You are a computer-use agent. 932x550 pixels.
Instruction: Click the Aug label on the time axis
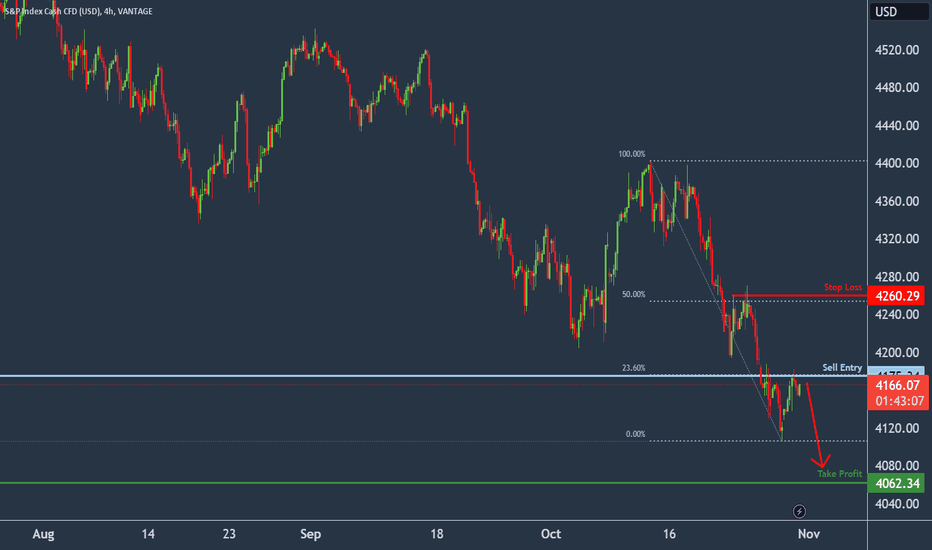point(43,534)
